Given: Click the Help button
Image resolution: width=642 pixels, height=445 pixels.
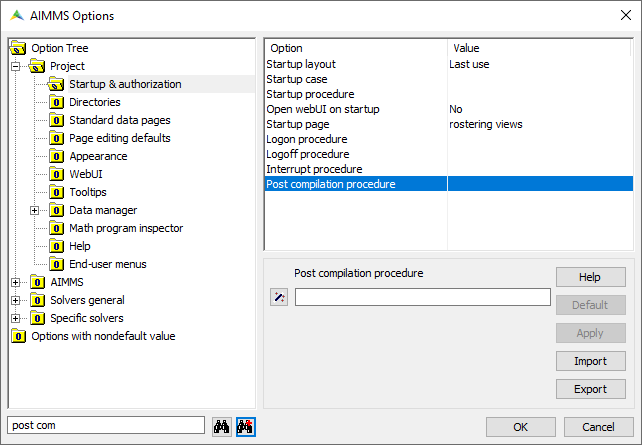Looking at the screenshot, I should coord(590,277).
